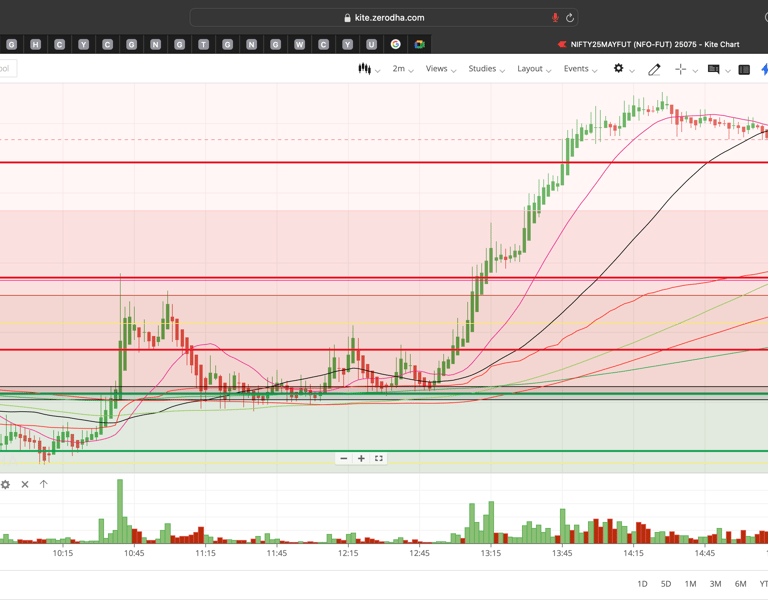
Task: Click the 12:15 time axis label
Action: (x=348, y=553)
